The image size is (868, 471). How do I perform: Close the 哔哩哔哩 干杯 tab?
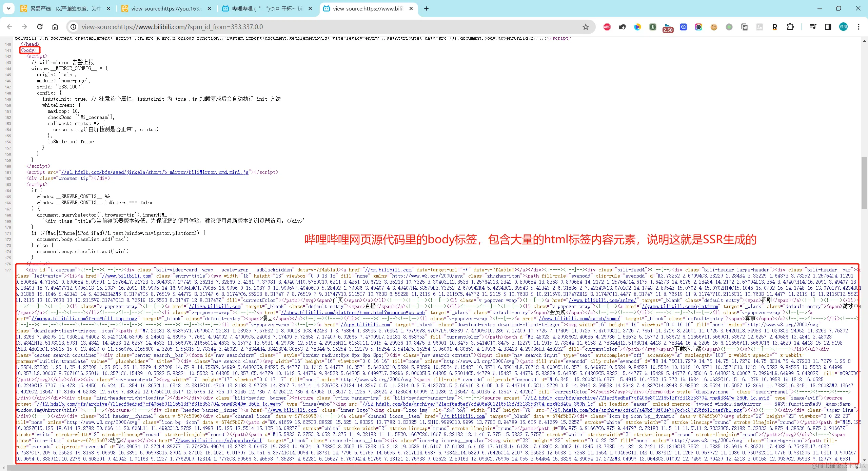(x=310, y=8)
